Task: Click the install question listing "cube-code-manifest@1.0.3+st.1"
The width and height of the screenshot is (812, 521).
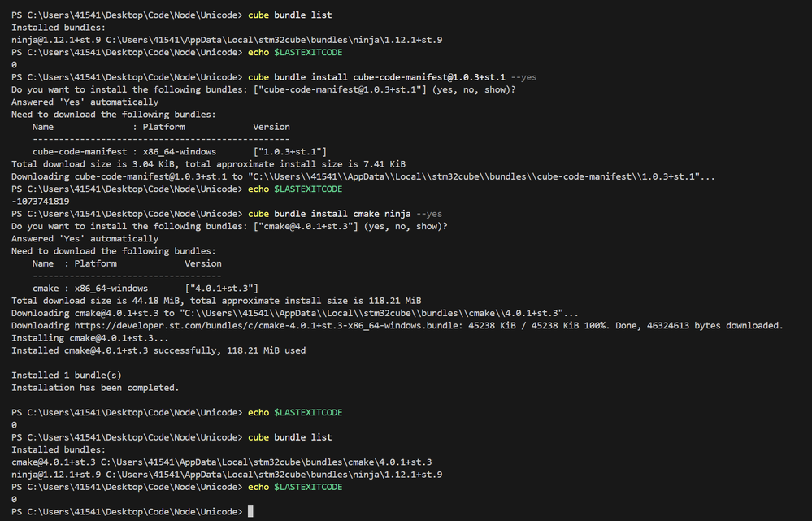Action: point(263,89)
